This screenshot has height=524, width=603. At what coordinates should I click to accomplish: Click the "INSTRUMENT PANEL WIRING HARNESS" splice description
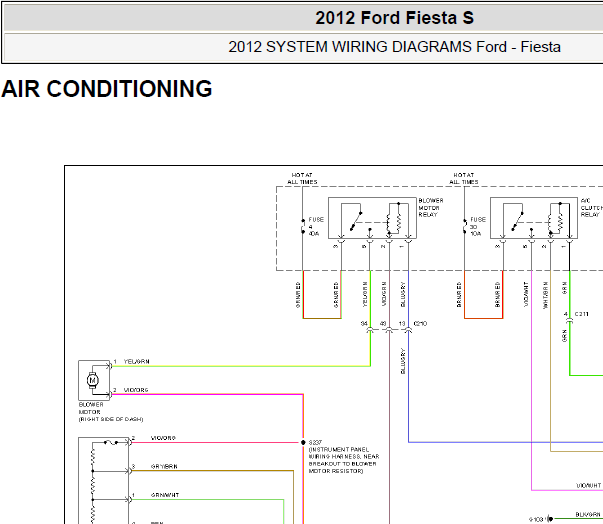tap(344, 460)
